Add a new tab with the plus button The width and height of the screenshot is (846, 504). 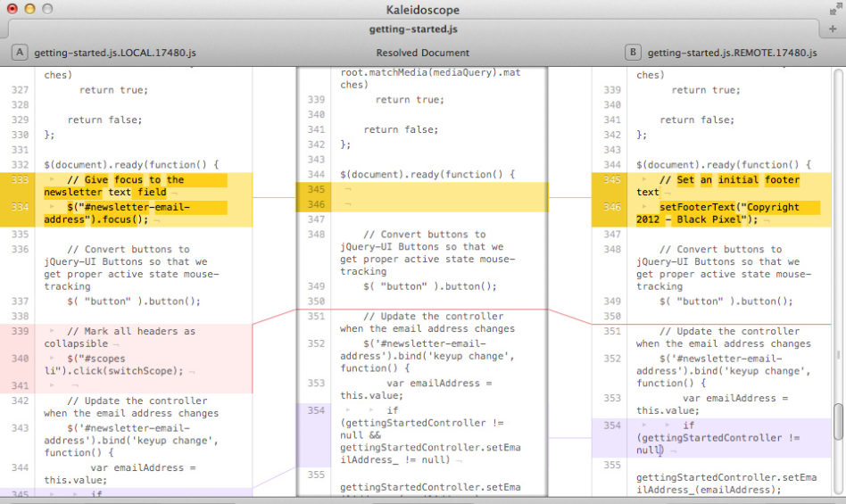pos(833,29)
